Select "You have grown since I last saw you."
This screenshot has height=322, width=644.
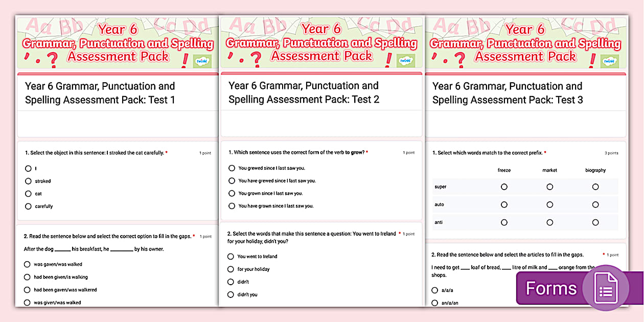coord(232,205)
